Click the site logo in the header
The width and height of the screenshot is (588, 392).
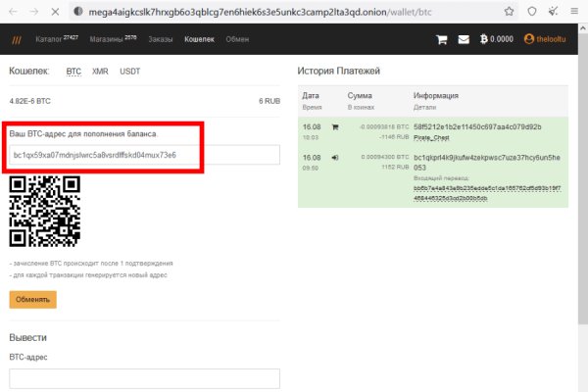pyautogui.click(x=17, y=40)
